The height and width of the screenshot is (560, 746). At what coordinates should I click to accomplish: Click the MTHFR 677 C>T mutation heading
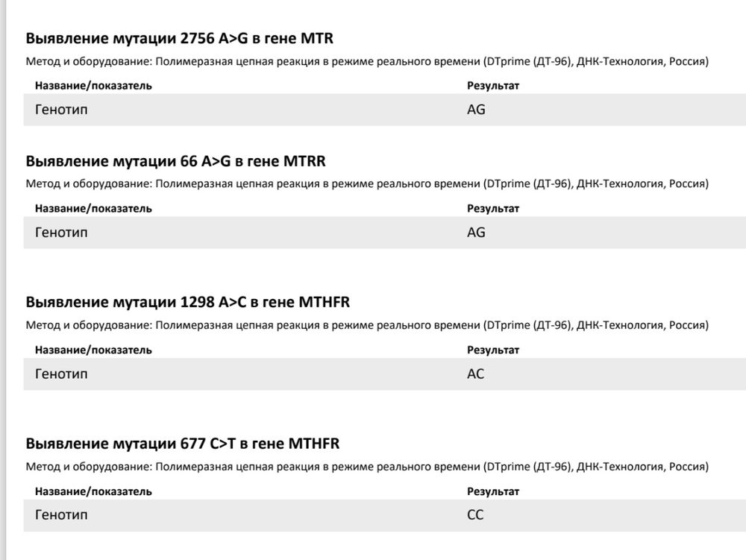[182, 444]
